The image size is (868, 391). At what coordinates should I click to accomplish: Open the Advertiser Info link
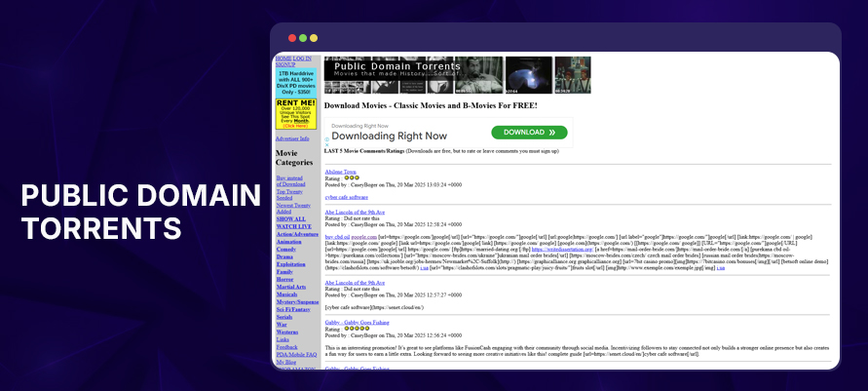pyautogui.click(x=292, y=138)
